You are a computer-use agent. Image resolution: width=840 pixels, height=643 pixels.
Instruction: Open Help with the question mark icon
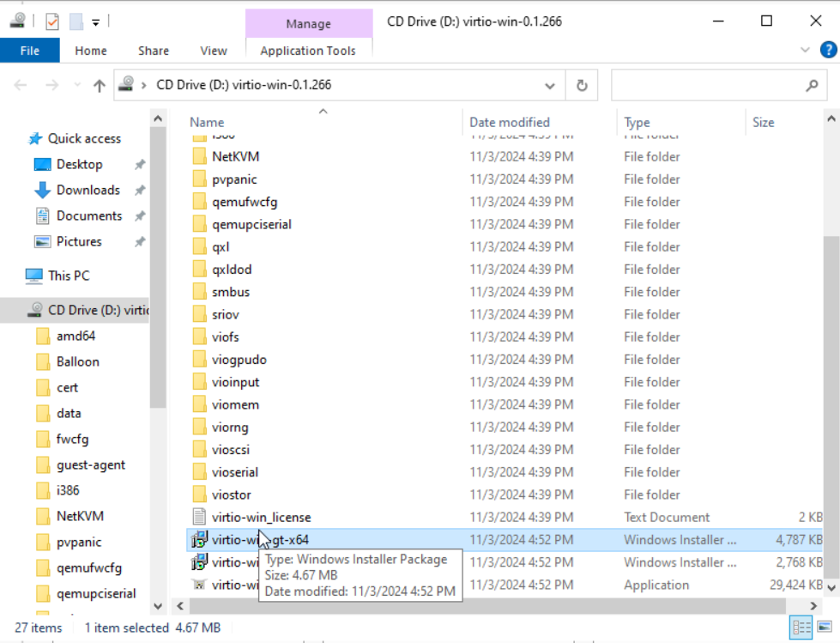(828, 50)
